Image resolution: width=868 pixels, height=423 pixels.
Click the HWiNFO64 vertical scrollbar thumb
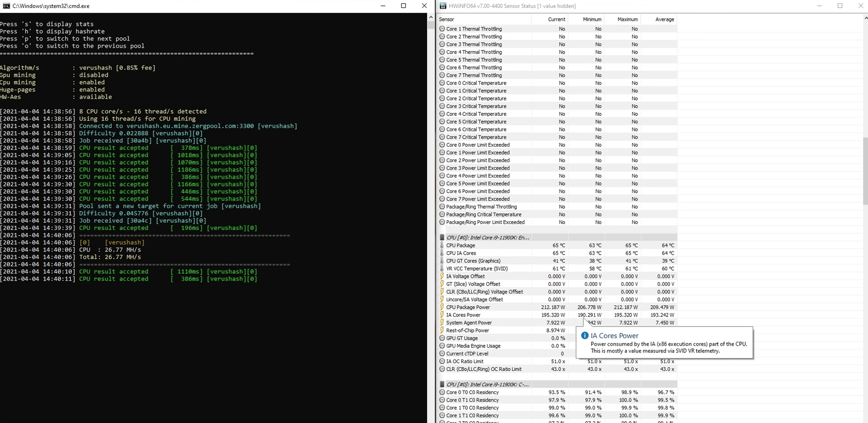865,171
